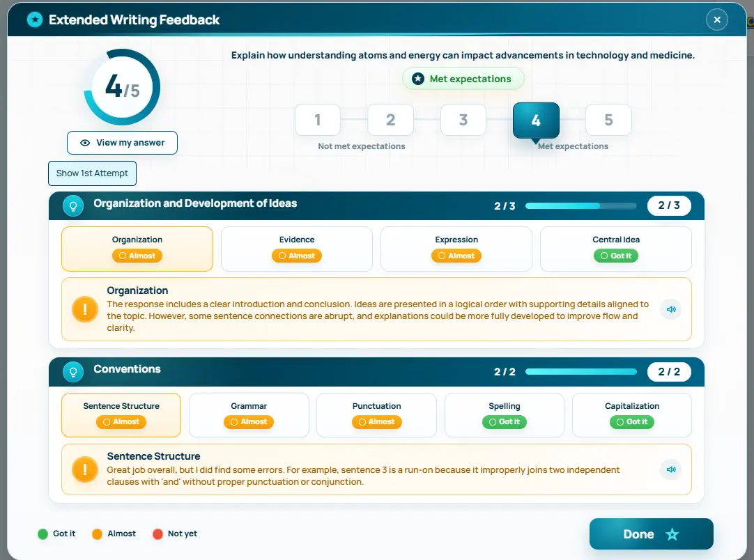Click the star icon beside Extended Writing Feedback title
This screenshot has height=560, width=754.
coord(35,20)
